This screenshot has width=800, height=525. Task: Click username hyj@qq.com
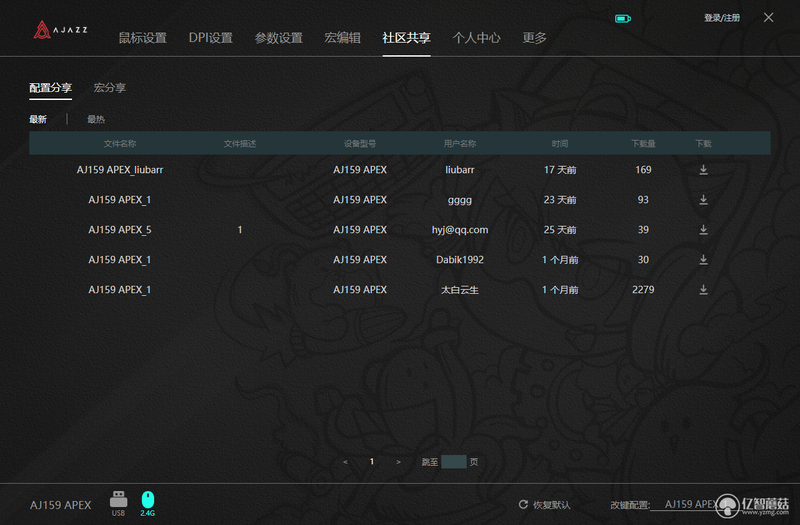(460, 230)
